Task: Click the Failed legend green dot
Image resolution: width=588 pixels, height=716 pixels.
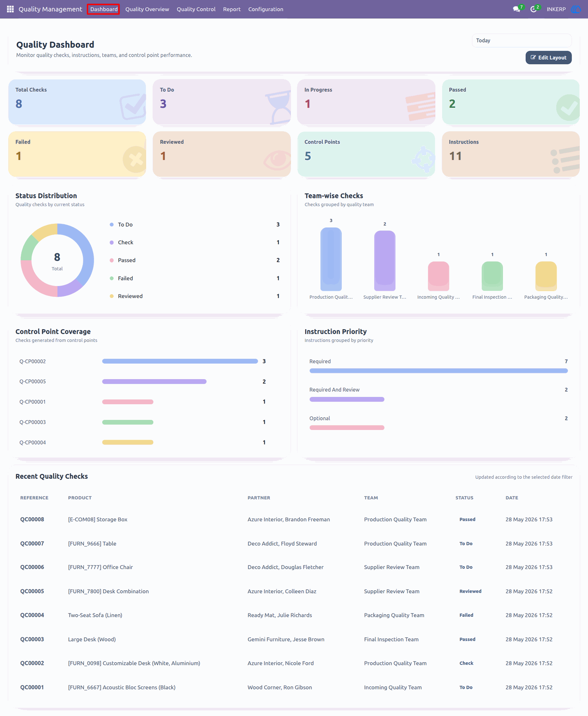Action: [112, 278]
